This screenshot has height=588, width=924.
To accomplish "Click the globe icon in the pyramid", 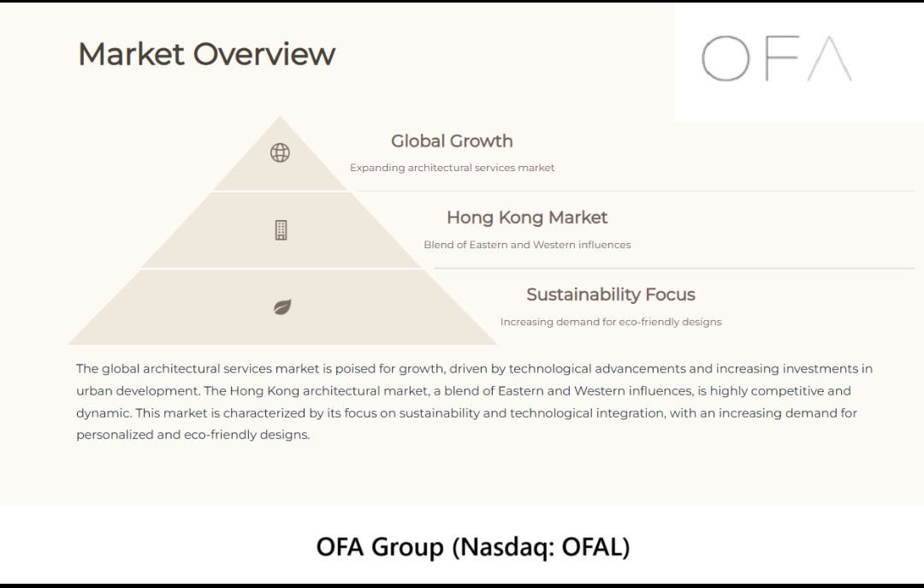I will (280, 153).
